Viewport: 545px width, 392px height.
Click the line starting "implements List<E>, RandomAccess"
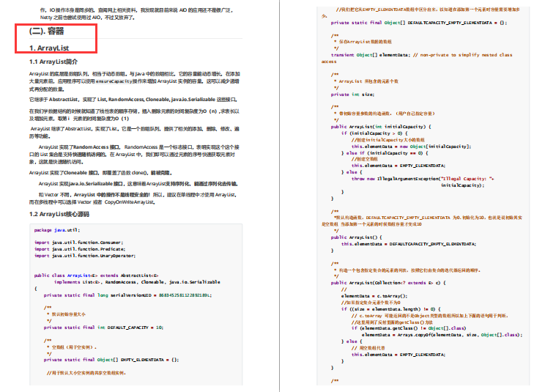[x=137, y=282]
